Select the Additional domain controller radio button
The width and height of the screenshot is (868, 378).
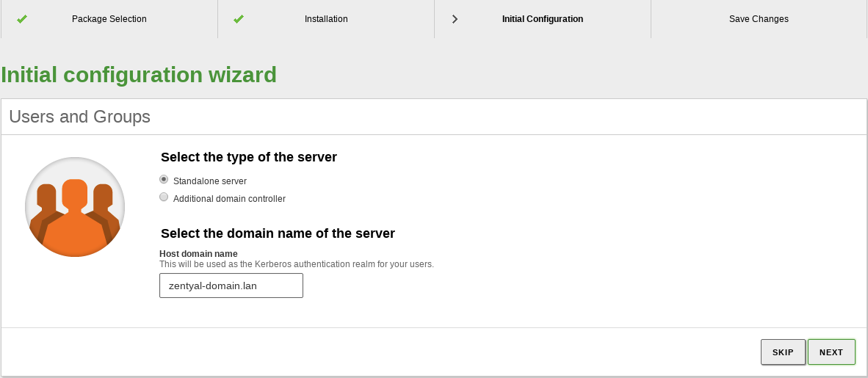[164, 197]
